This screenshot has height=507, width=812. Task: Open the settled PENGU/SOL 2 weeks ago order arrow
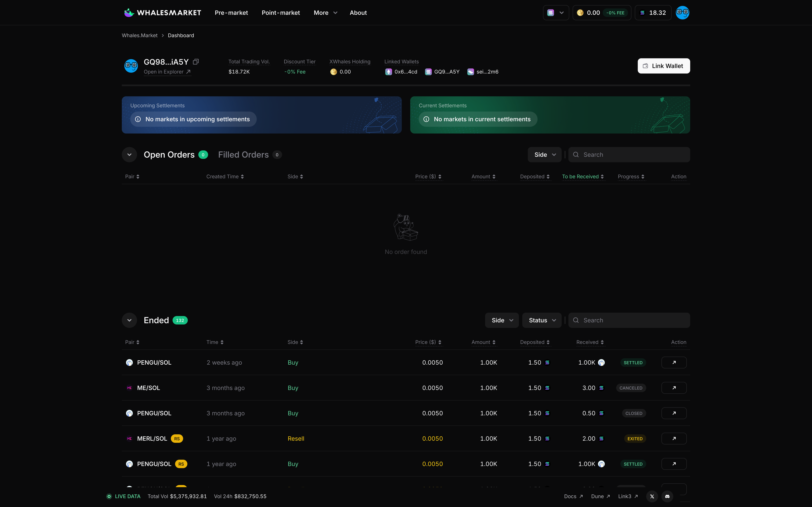[x=674, y=363]
